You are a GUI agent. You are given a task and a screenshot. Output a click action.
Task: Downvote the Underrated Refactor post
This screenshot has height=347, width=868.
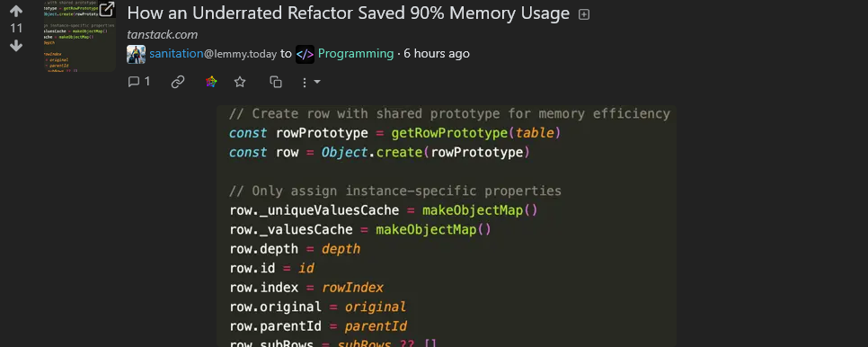tap(16, 46)
